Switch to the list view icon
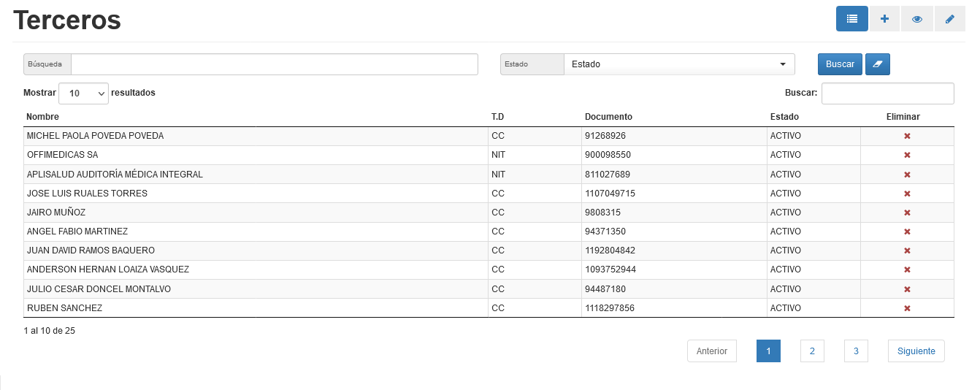Screen dimensions: 980x390 tap(852, 19)
